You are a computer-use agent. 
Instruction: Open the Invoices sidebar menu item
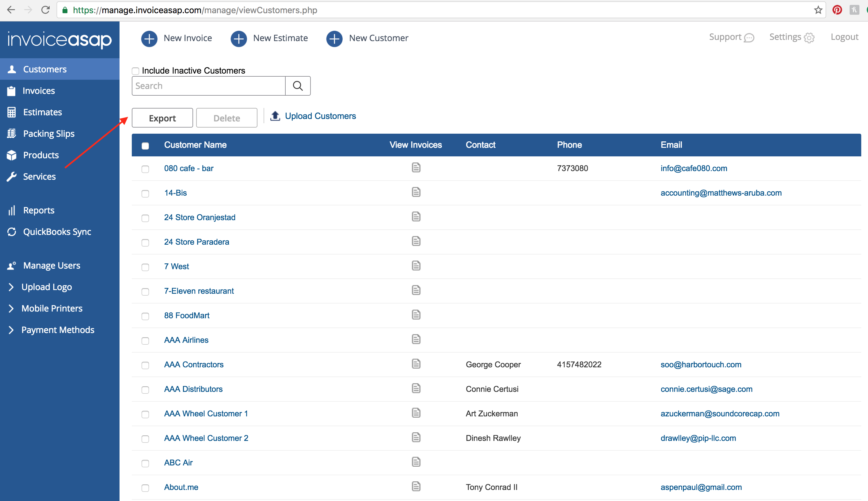tap(39, 91)
